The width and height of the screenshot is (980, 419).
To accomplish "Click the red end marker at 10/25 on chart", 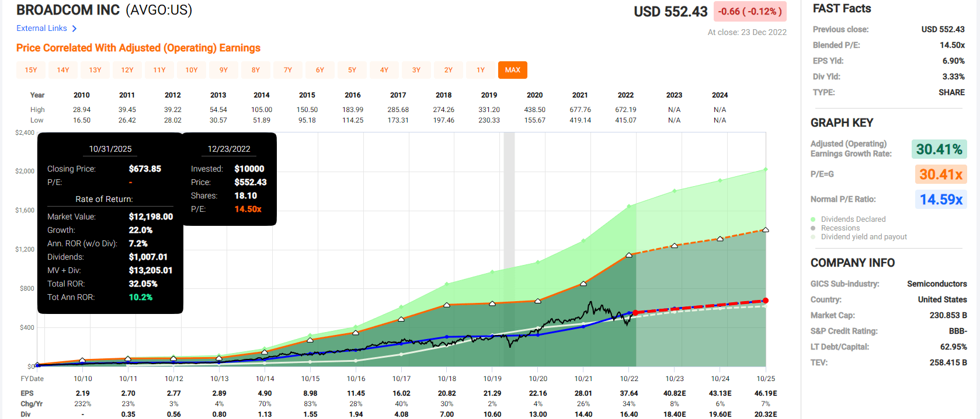I will coord(766,301).
